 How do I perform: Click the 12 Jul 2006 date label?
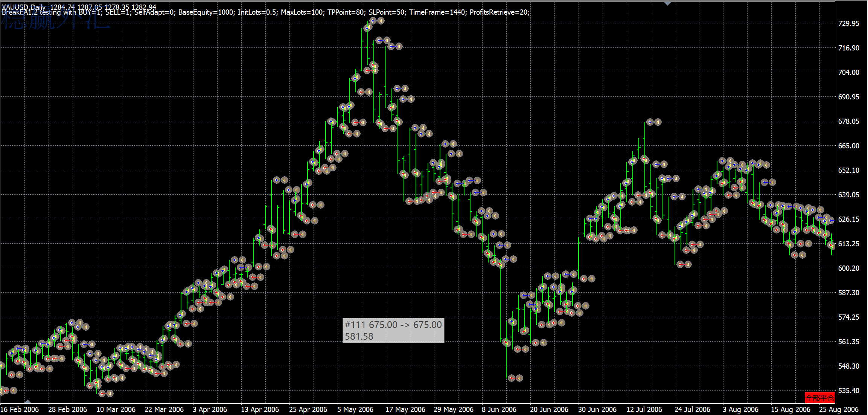point(644,409)
